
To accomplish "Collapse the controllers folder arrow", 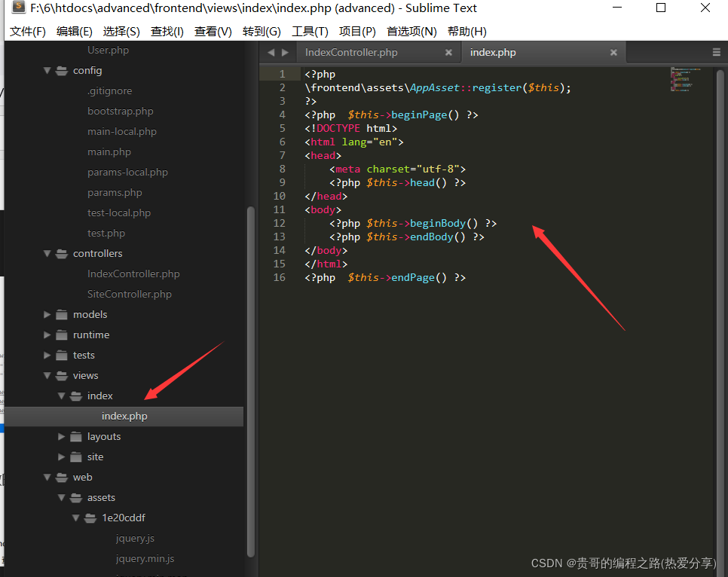I will (47, 253).
